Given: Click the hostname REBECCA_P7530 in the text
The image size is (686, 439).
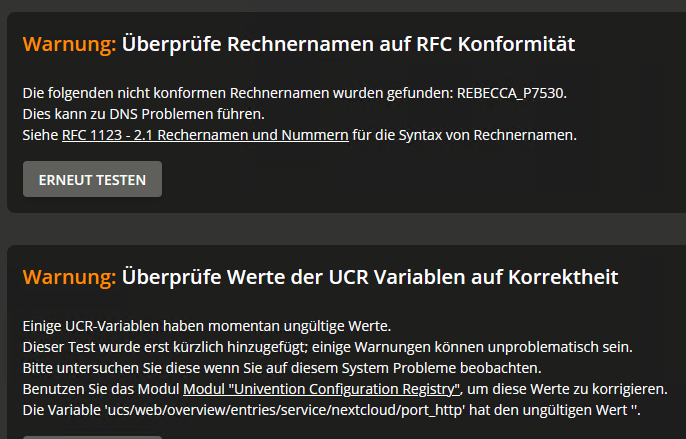Looking at the screenshot, I should [x=510, y=93].
